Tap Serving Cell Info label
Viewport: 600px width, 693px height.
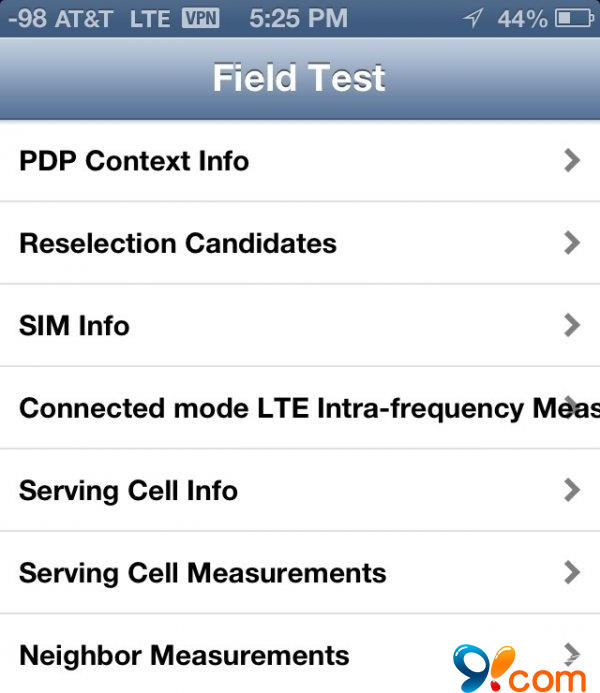pos(128,491)
